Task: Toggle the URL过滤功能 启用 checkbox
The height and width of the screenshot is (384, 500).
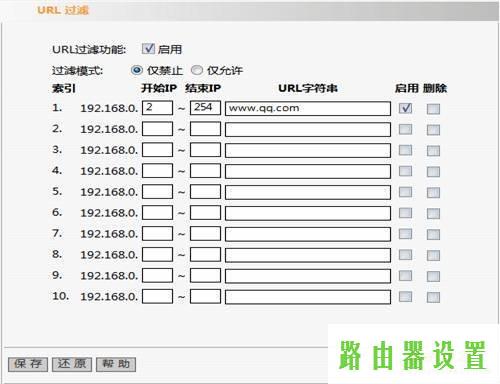Action: (x=148, y=49)
